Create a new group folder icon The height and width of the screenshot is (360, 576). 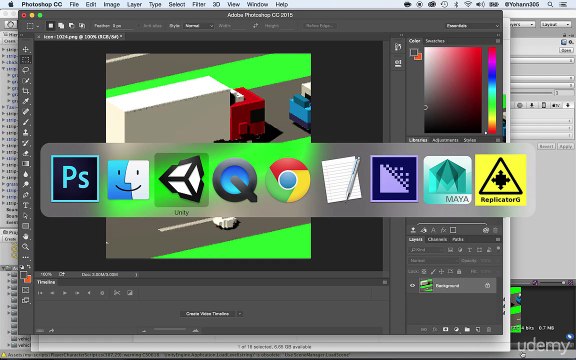pos(467,330)
